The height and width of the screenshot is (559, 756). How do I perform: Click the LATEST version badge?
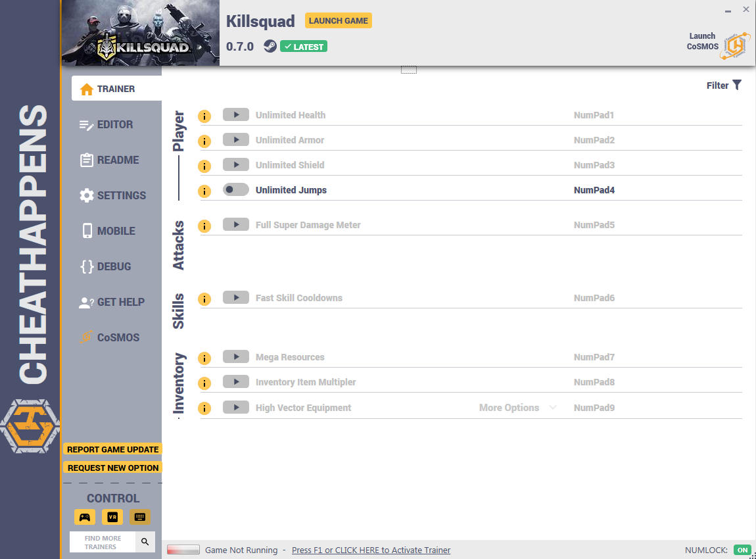[x=304, y=47]
